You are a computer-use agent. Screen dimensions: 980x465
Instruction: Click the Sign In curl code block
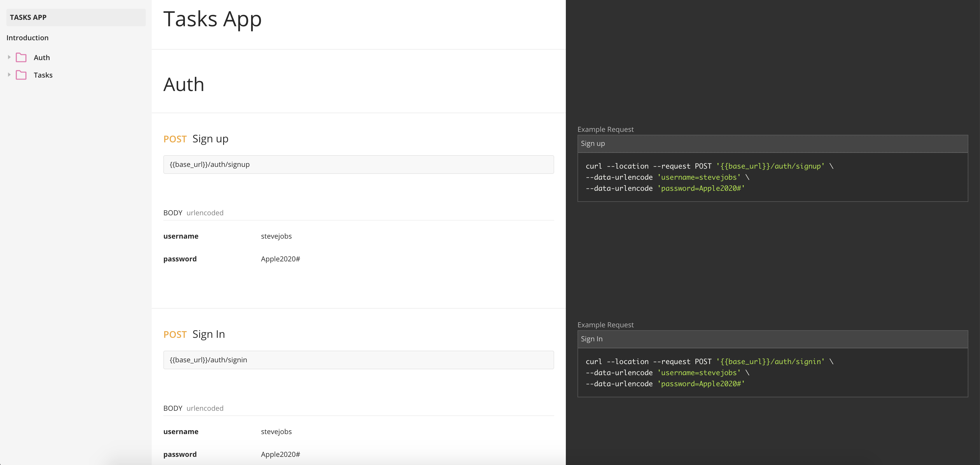coord(773,373)
